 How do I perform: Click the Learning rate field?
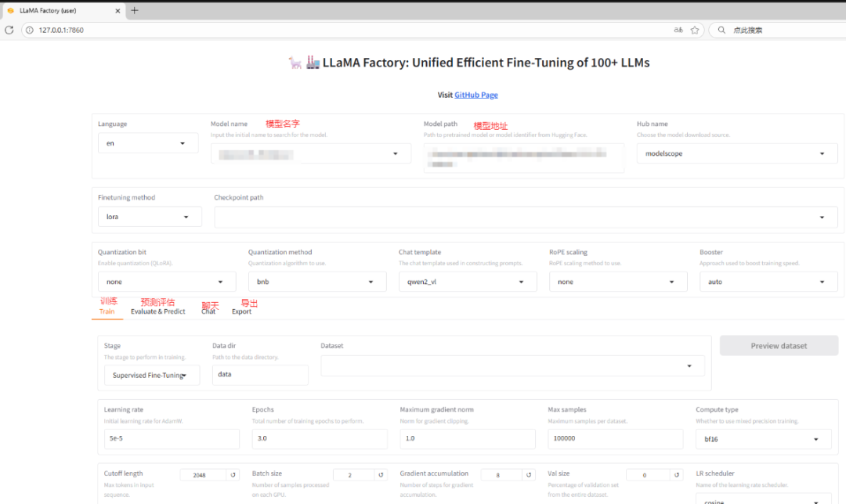point(172,439)
